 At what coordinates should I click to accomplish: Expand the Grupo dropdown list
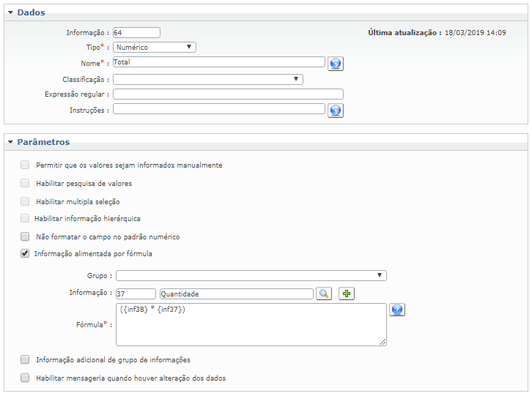[251, 276]
